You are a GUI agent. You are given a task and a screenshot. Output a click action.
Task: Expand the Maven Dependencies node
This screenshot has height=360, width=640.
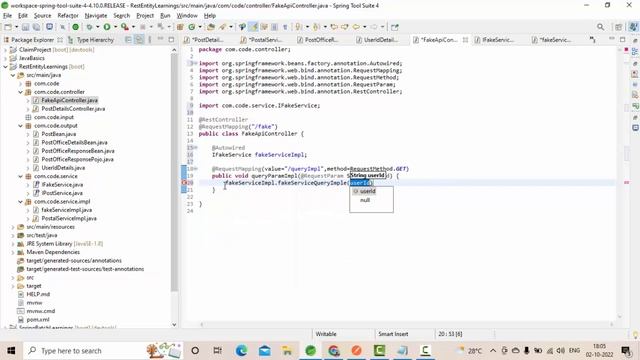[13, 252]
